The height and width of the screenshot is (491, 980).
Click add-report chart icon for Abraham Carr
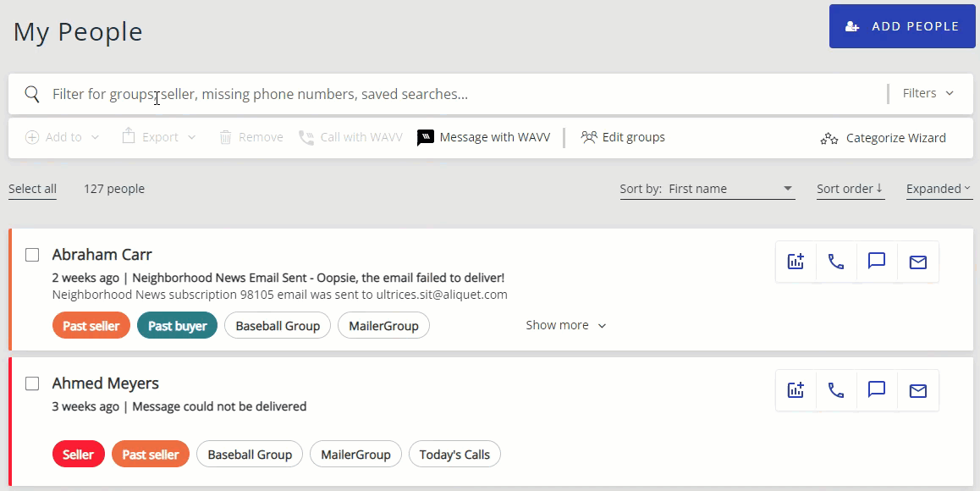796,262
